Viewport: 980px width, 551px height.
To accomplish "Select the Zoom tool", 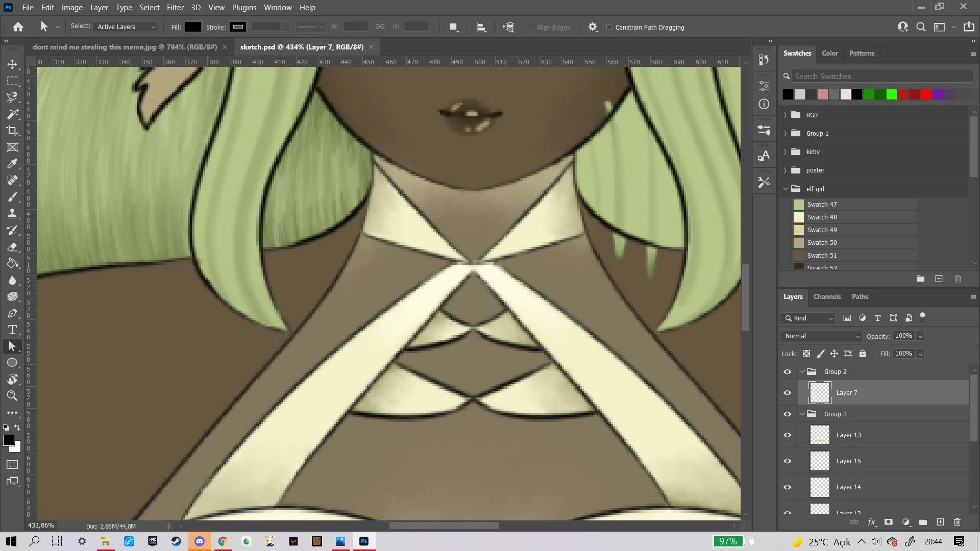I will [x=12, y=395].
